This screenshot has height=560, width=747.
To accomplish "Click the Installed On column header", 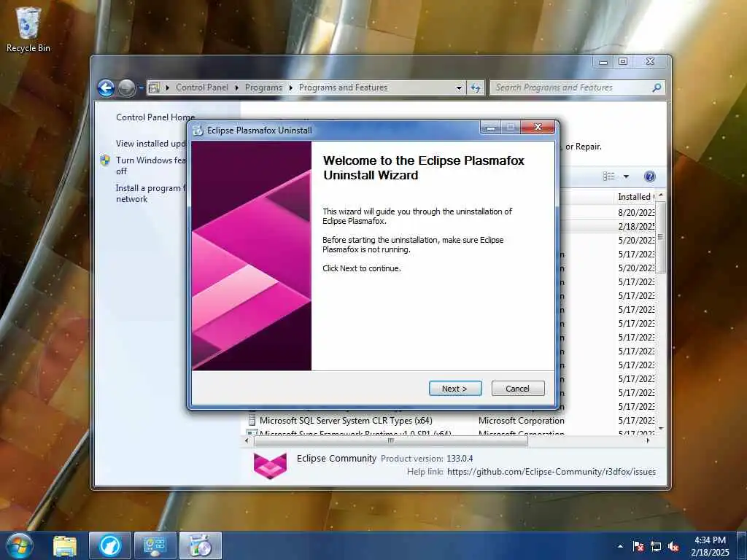I will coord(635,197).
